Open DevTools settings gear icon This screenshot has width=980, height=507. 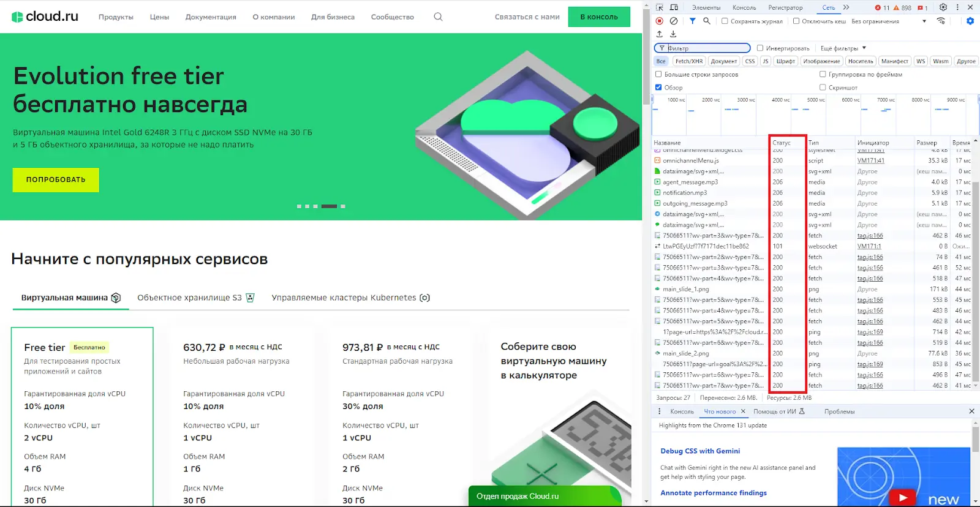943,7
